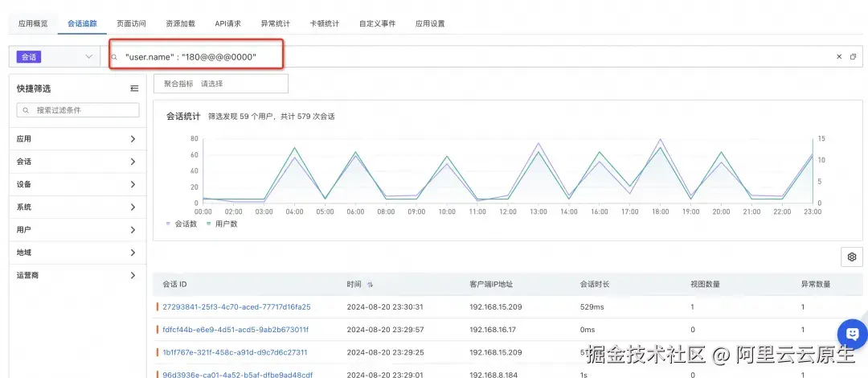The height and width of the screenshot is (378, 868).
Task: Click the 会话时长 column header
Action: tap(595, 285)
